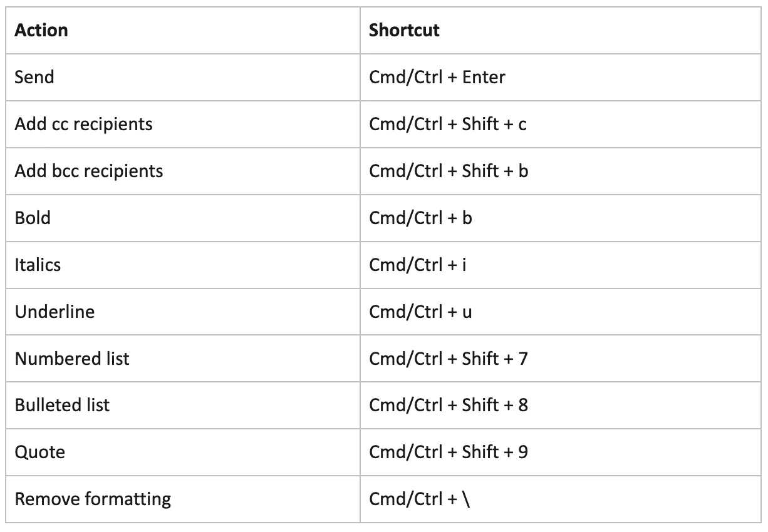Select the Send action cell

(34, 77)
